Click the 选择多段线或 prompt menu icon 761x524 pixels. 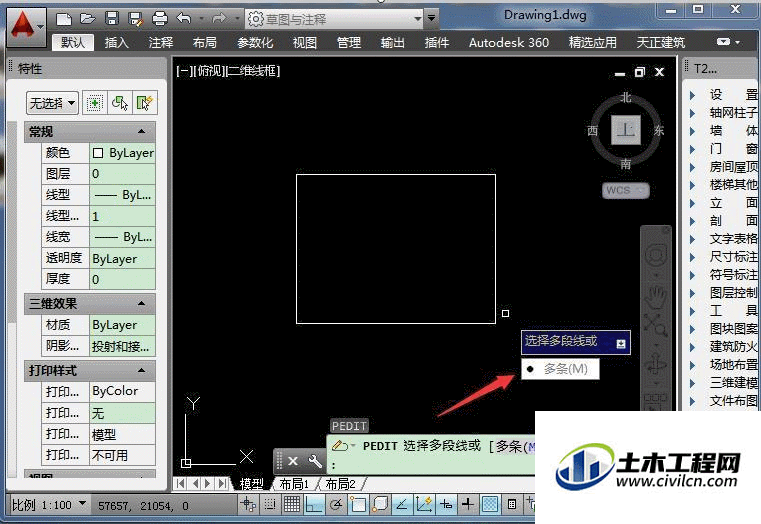pos(621,344)
